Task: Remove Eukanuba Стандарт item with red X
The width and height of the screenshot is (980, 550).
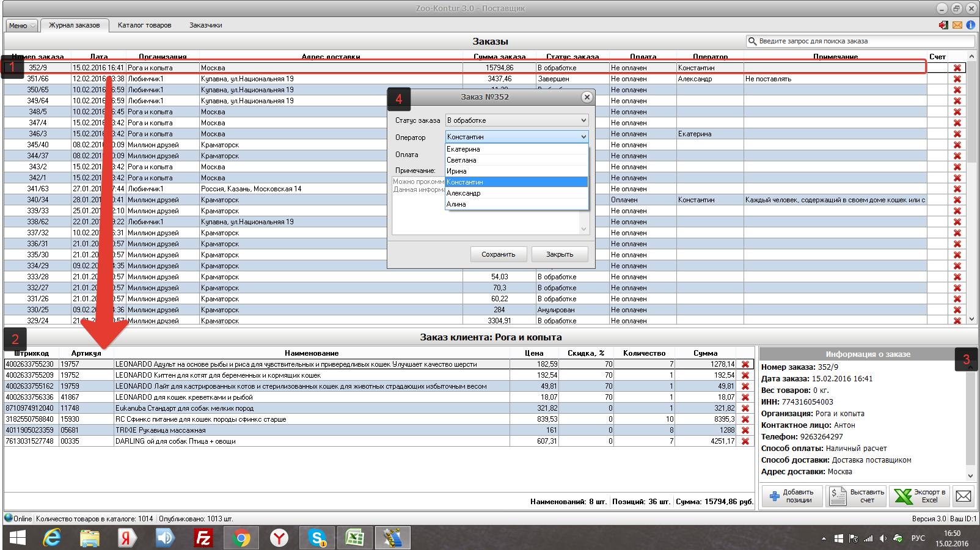Action: click(x=745, y=408)
